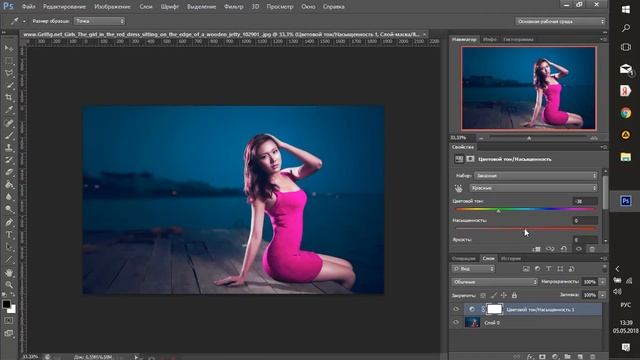
Task: Delete adjustment layer via Properties trash
Action: click(x=592, y=249)
